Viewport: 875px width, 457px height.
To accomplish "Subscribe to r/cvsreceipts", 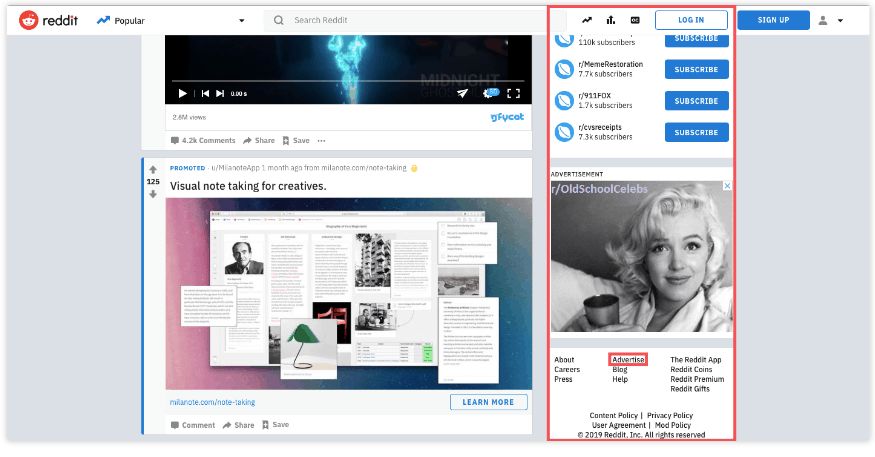I will tap(696, 132).
